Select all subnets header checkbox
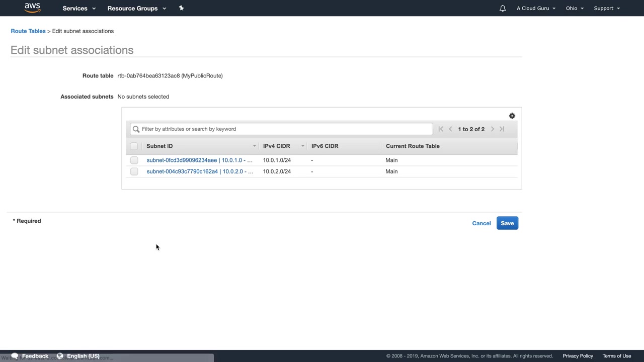The height and width of the screenshot is (362, 644). 134,146
